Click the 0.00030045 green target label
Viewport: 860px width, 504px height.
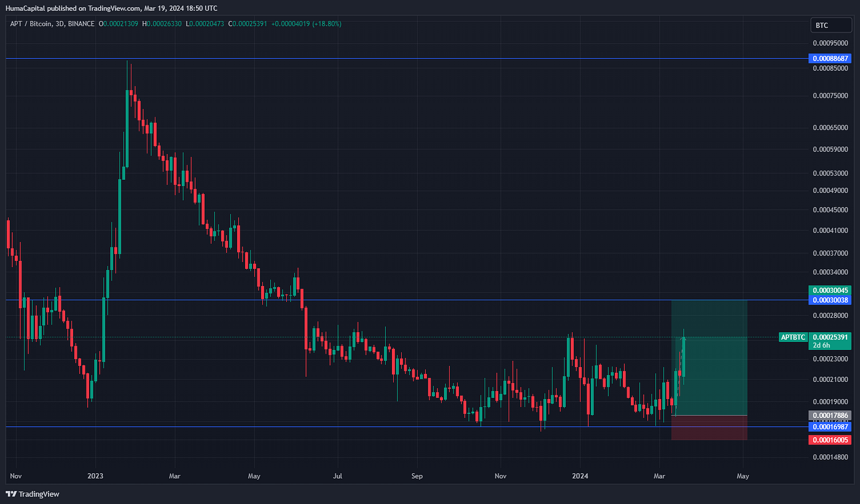(831, 290)
